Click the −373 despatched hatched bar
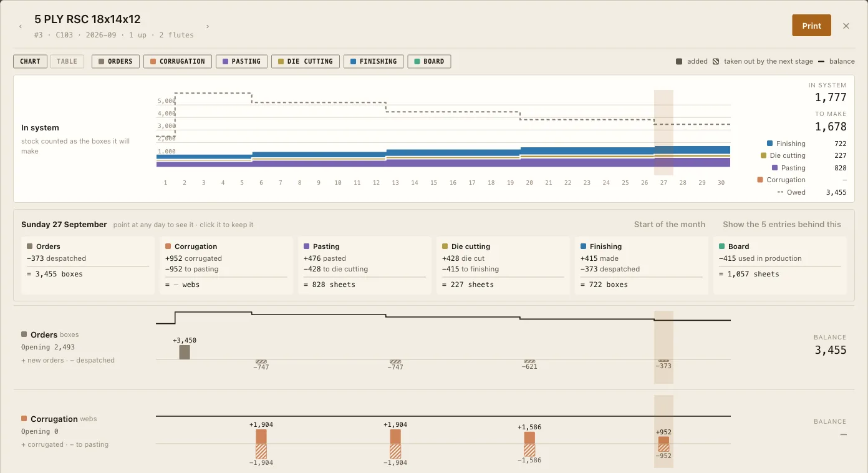The height and width of the screenshot is (473, 868). (664, 361)
